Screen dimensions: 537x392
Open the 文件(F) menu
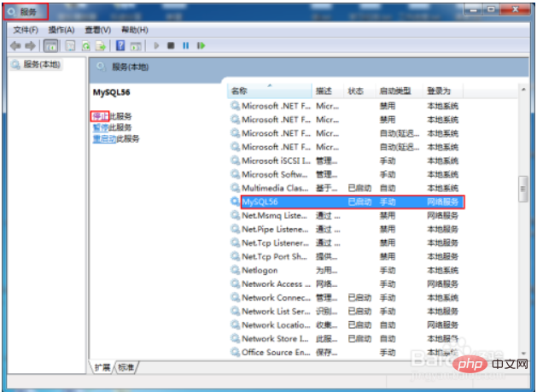tap(26, 30)
